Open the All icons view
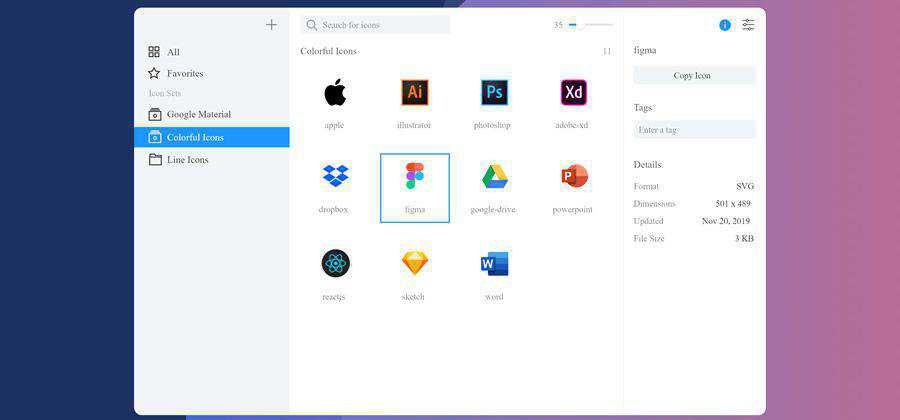Image resolution: width=900 pixels, height=420 pixels. tap(172, 52)
